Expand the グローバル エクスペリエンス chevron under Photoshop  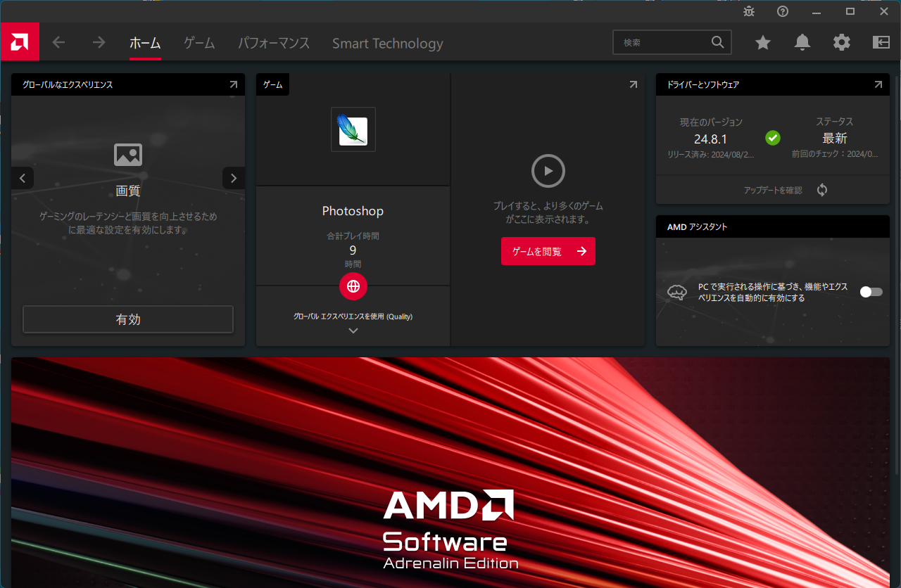pos(353,330)
